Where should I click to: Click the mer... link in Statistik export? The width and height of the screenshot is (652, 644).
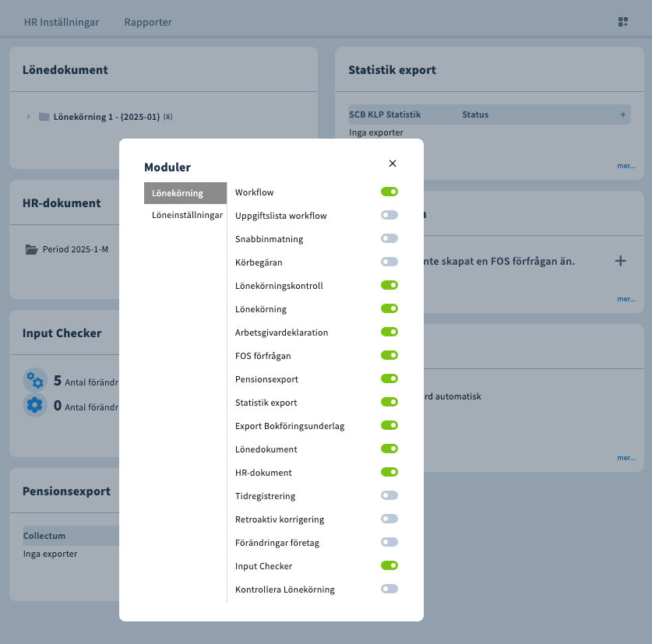(626, 166)
